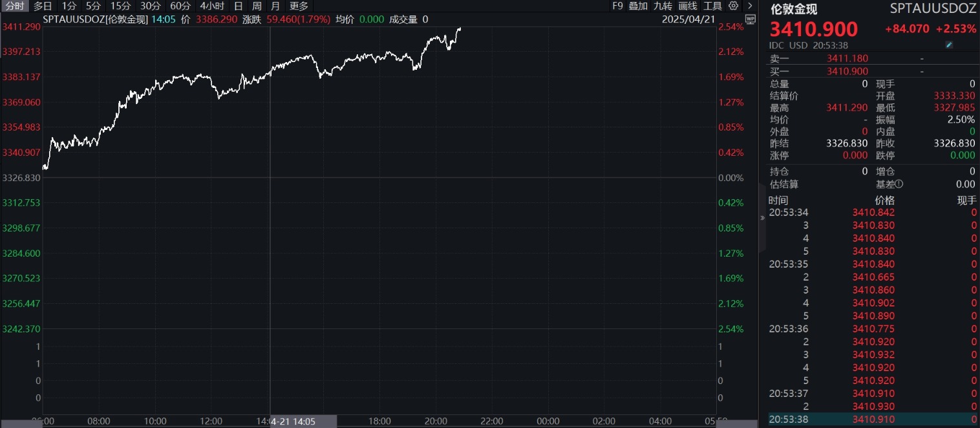Screen dimensions: 980x428
Task: Show the 日 daily K-line
Action: [x=238, y=6]
